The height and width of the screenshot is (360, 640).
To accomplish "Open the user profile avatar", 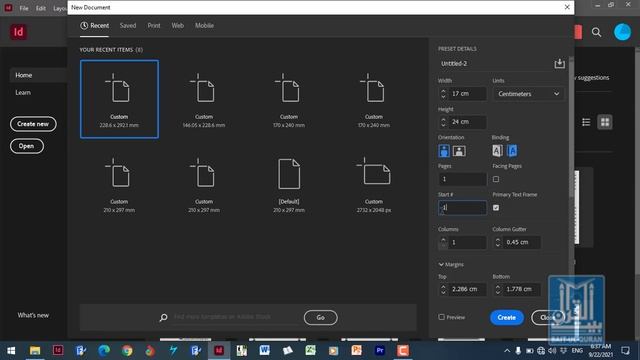I will 622,32.
